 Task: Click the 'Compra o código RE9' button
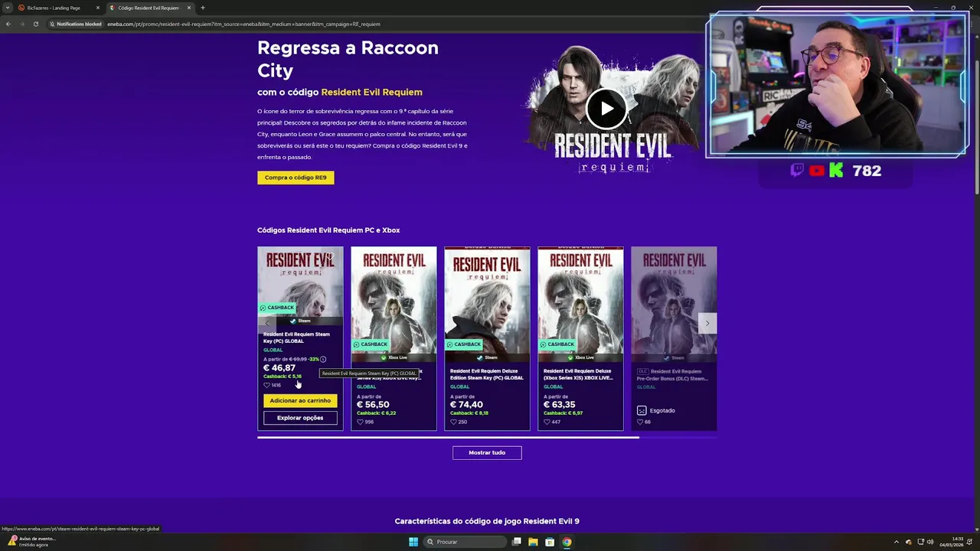296,178
